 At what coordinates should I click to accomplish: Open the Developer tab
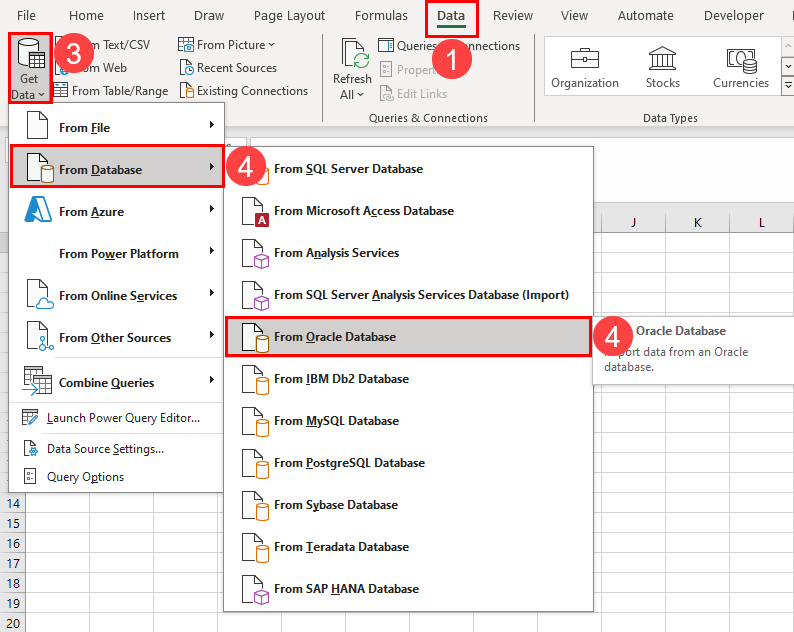click(734, 16)
